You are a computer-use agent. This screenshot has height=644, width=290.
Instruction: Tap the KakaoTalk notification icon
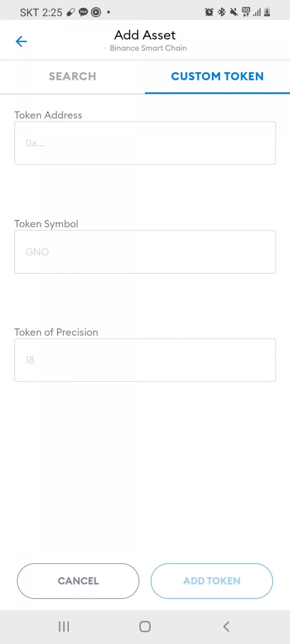(x=83, y=12)
